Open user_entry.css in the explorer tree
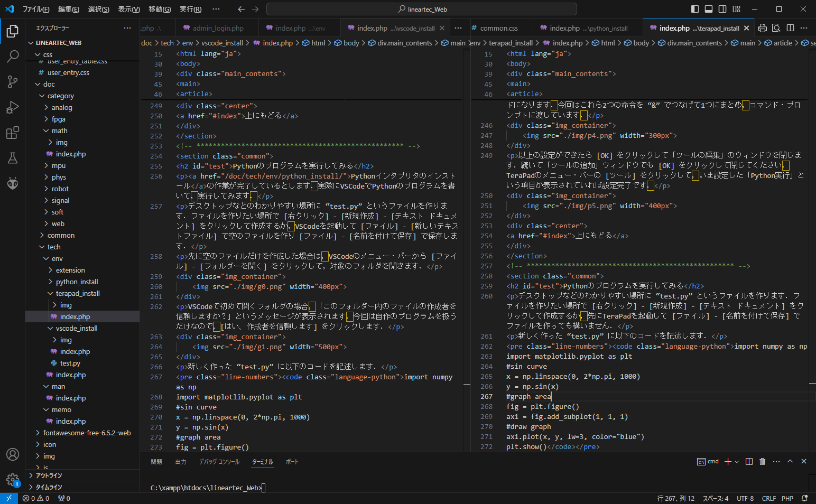 [68, 72]
